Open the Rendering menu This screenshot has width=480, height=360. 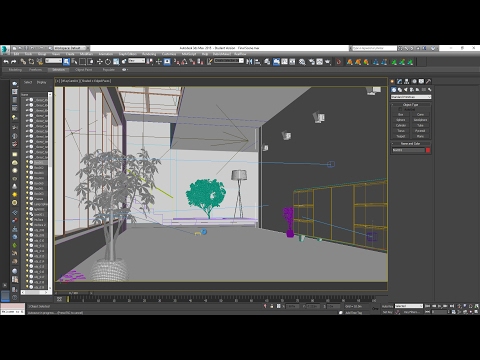pyautogui.click(x=149, y=54)
